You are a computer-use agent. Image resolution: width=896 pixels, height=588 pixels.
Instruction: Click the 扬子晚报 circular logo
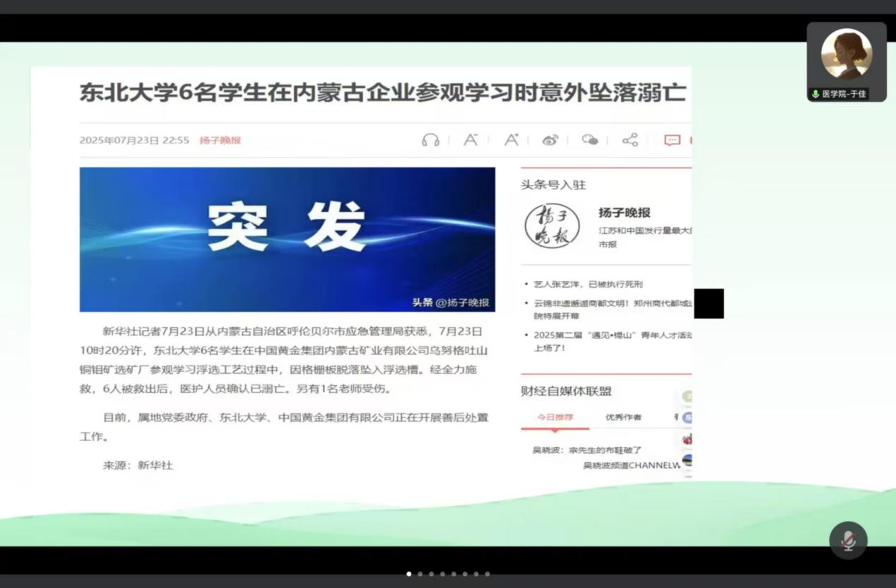pyautogui.click(x=552, y=226)
